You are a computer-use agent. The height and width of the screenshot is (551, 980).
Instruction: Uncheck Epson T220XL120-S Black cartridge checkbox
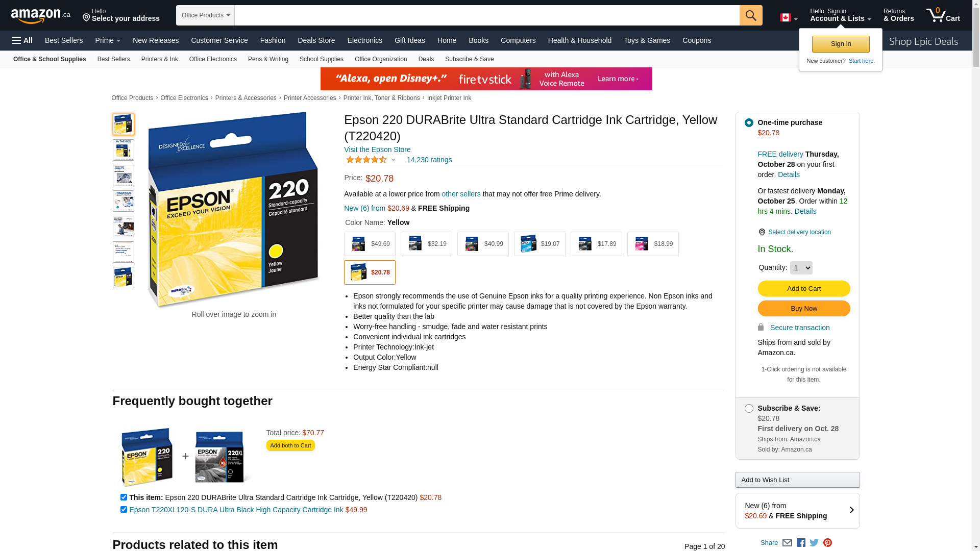(124, 510)
